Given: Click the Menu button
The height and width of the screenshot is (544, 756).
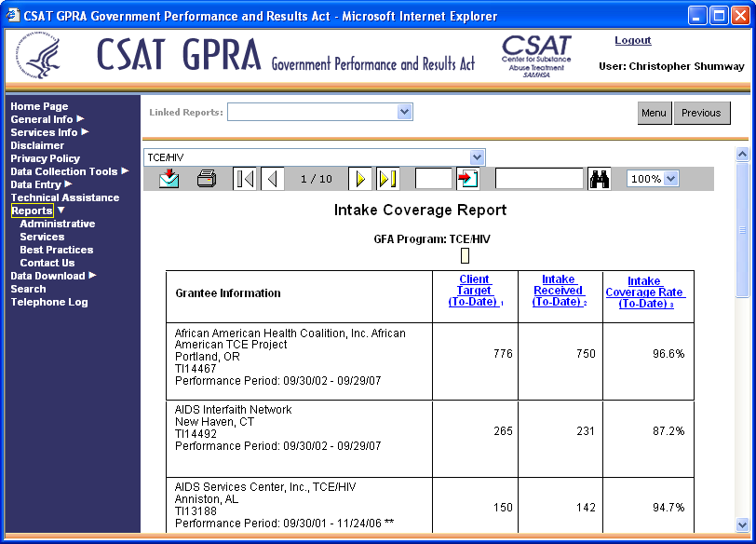Looking at the screenshot, I should click(654, 113).
